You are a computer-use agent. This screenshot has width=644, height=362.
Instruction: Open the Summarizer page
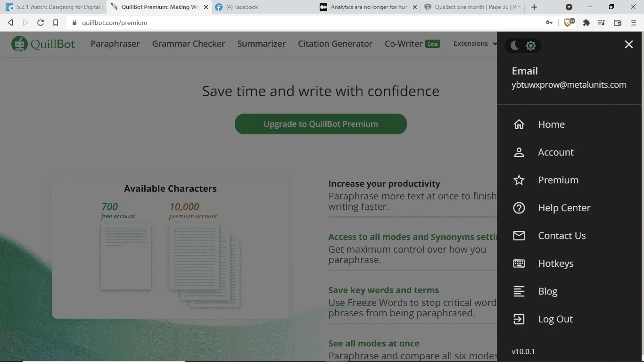pyautogui.click(x=261, y=44)
